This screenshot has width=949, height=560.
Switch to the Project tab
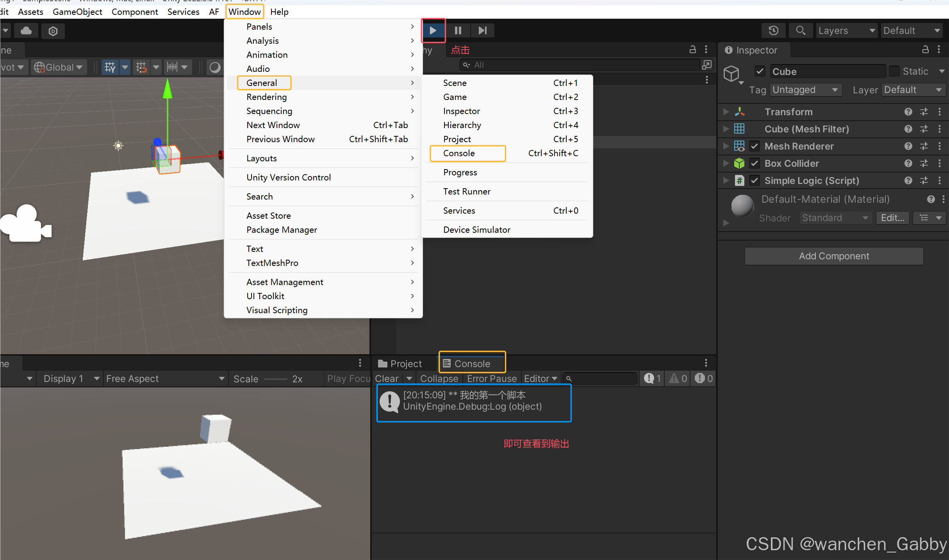(x=400, y=364)
